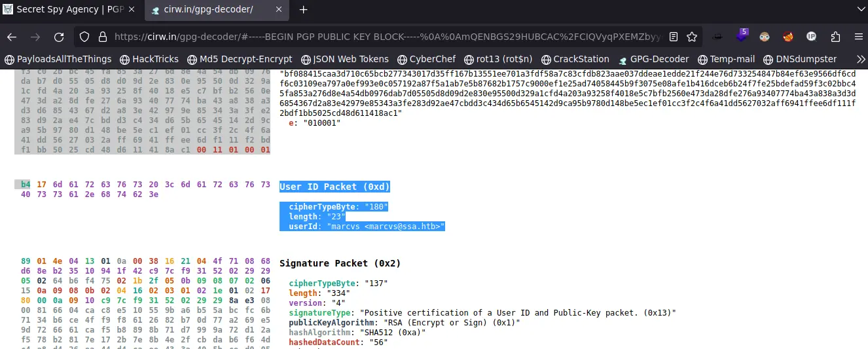Click the version "4" line
The width and height of the screenshot is (868, 349).
tap(316, 303)
